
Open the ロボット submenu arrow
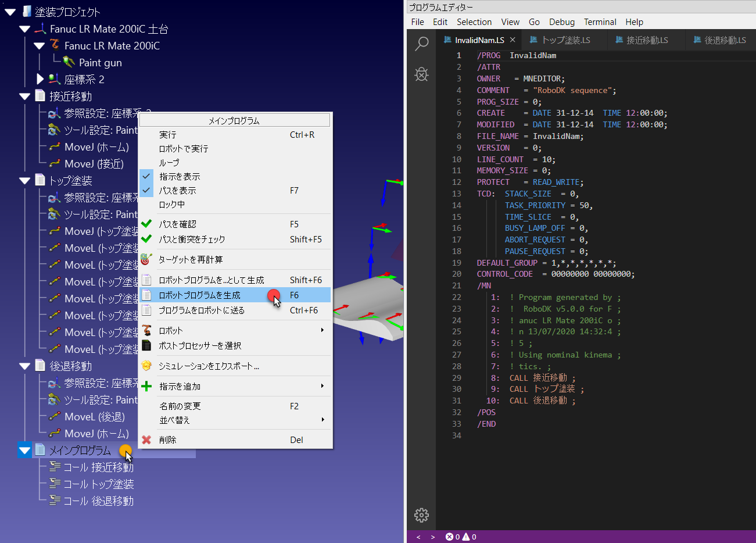pos(323,330)
